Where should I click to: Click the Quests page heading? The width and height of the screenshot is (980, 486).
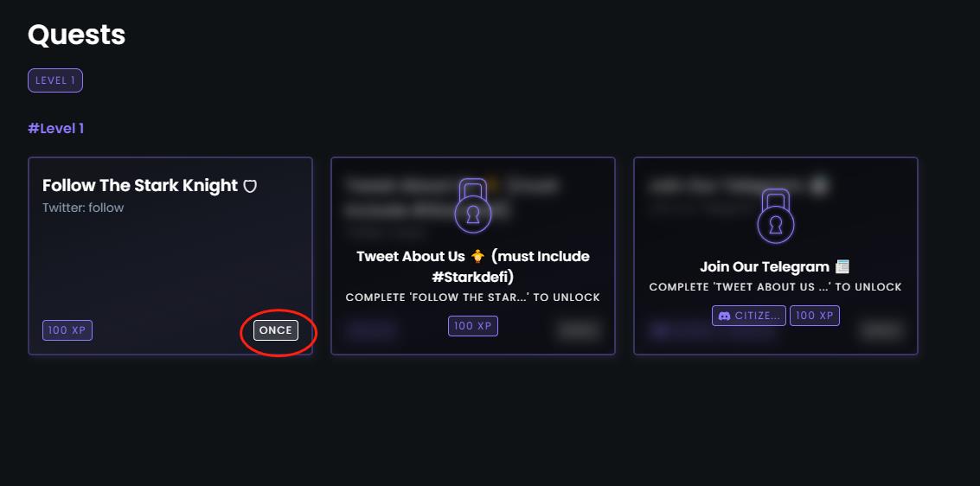[77, 35]
